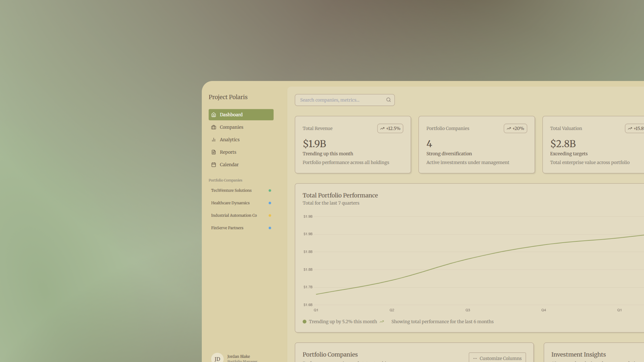Click the Calendar icon in sidebar
The image size is (644, 362).
coord(214,165)
